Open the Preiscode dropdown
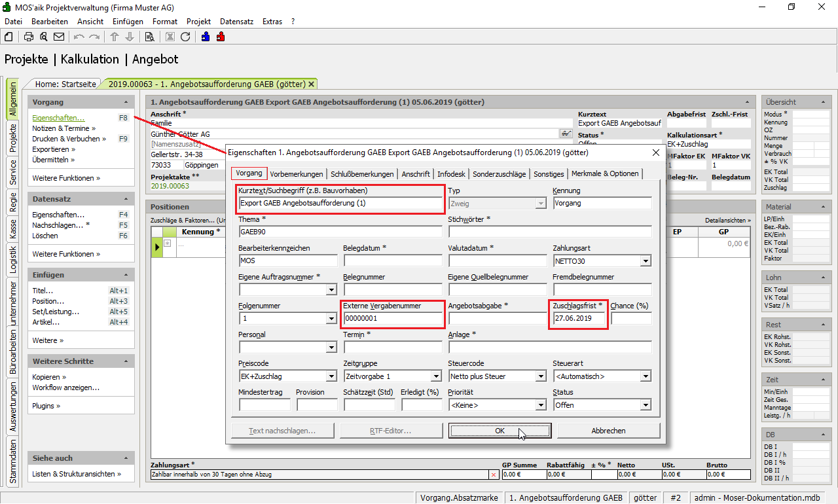Image resolution: width=838 pixels, height=504 pixels. coord(331,376)
